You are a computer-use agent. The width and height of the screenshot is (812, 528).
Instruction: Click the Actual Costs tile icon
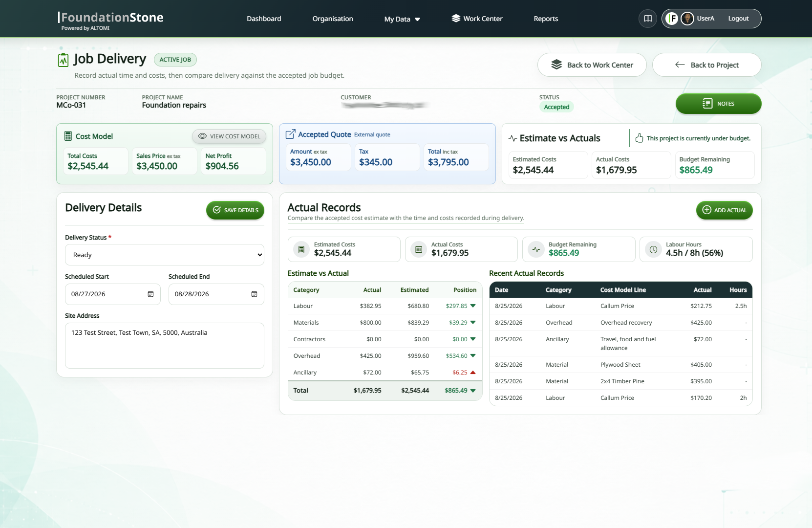pos(419,249)
